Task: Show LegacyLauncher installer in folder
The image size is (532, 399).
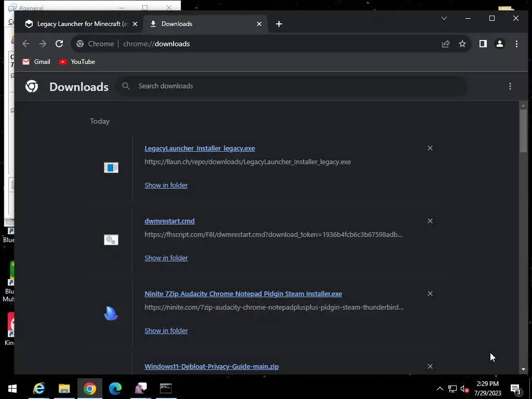Action: click(166, 185)
